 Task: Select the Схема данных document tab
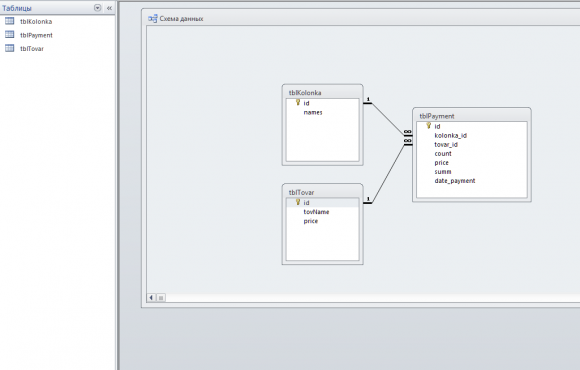(x=181, y=18)
